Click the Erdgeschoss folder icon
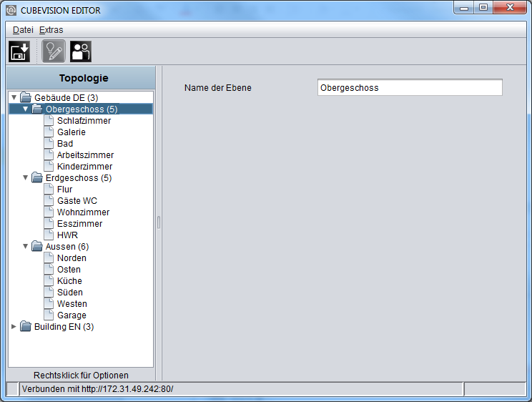This screenshot has width=532, height=402. [x=37, y=177]
